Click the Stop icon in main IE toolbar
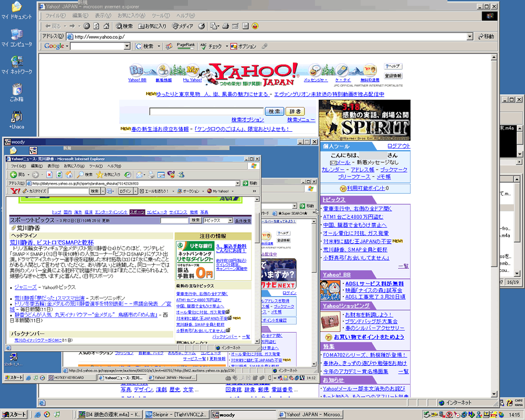This screenshot has width=525, height=420. 87,26
